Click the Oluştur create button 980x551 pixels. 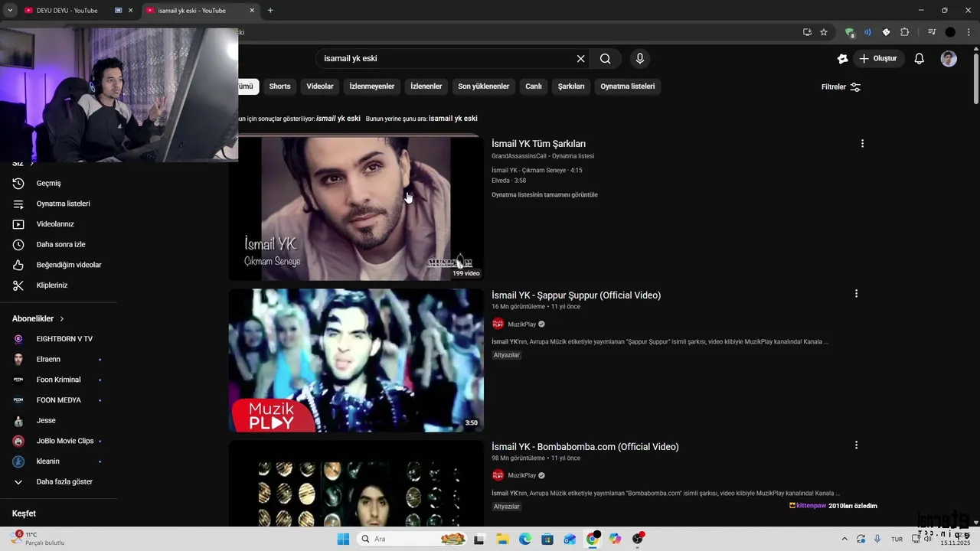point(878,59)
